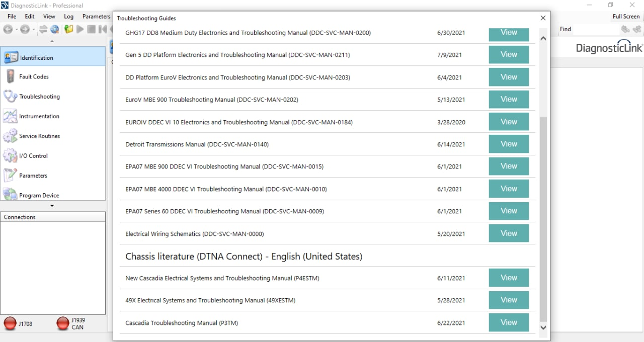Click the Stop log toolbar button
Image resolution: width=644 pixels, height=342 pixels.
(x=91, y=29)
